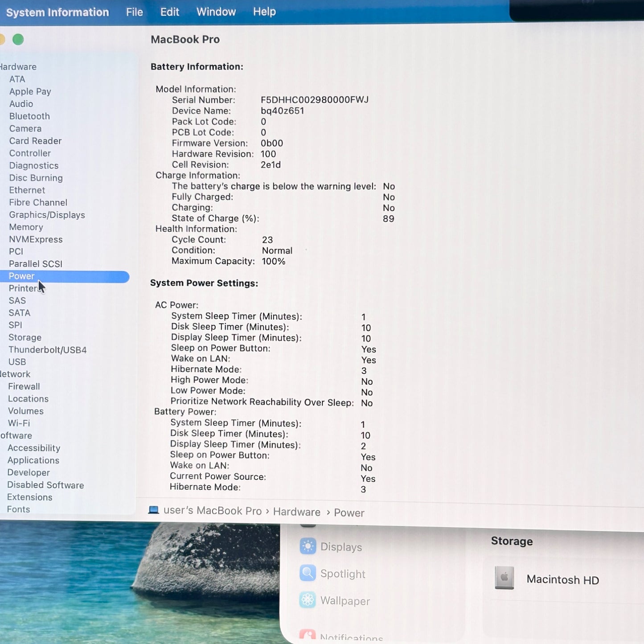Select Developer under Software

[x=29, y=472]
